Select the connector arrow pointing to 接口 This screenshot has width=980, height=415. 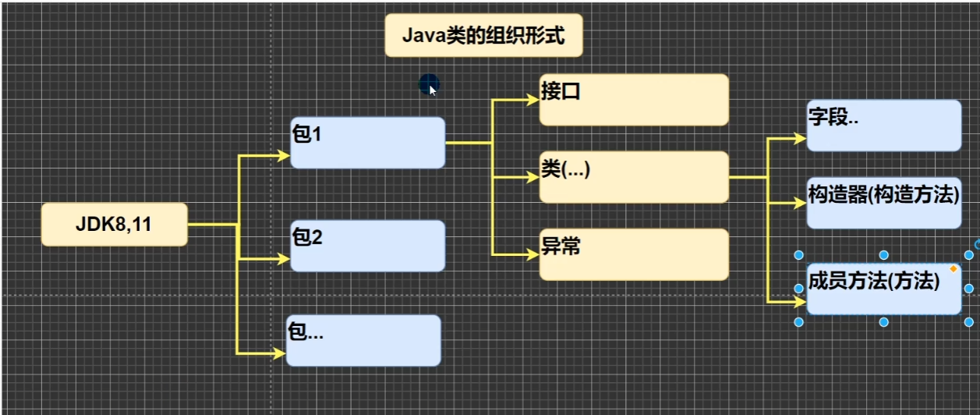516,100
